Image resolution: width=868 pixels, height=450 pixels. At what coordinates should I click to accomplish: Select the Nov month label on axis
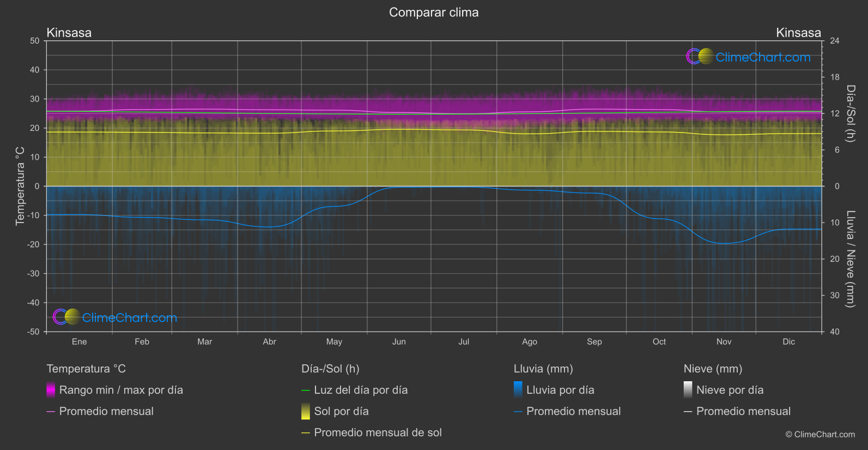[x=724, y=341]
